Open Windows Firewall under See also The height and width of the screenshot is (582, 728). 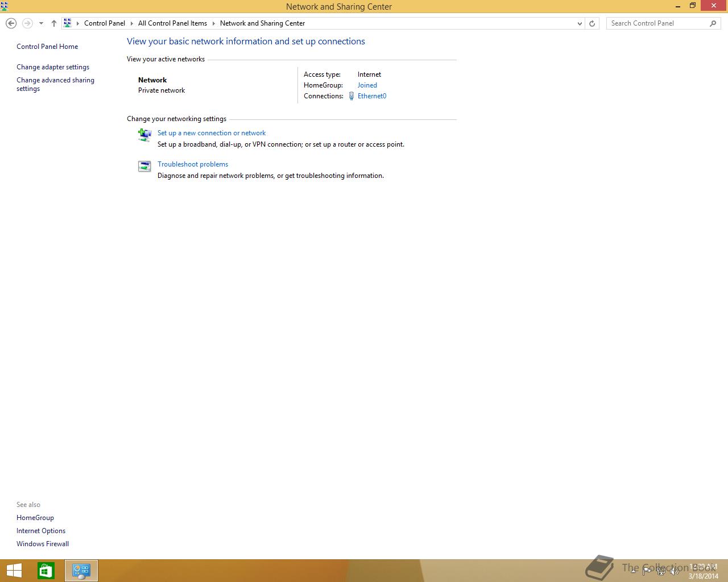[x=43, y=544]
